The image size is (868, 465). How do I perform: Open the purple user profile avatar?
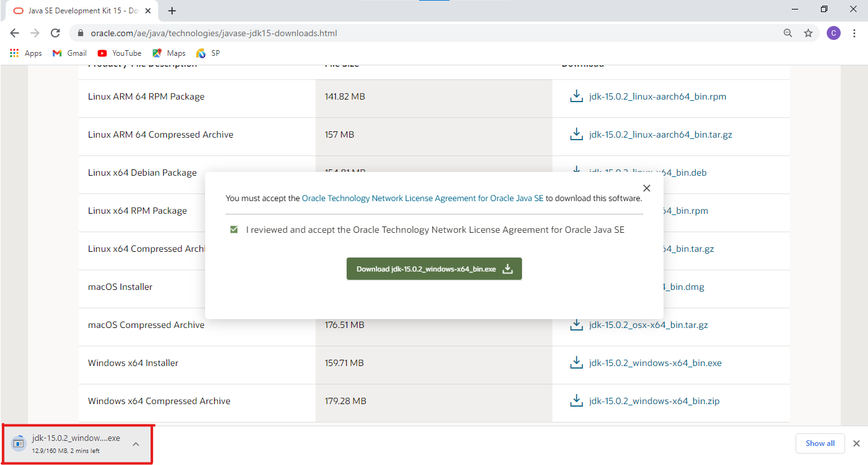pyautogui.click(x=833, y=33)
